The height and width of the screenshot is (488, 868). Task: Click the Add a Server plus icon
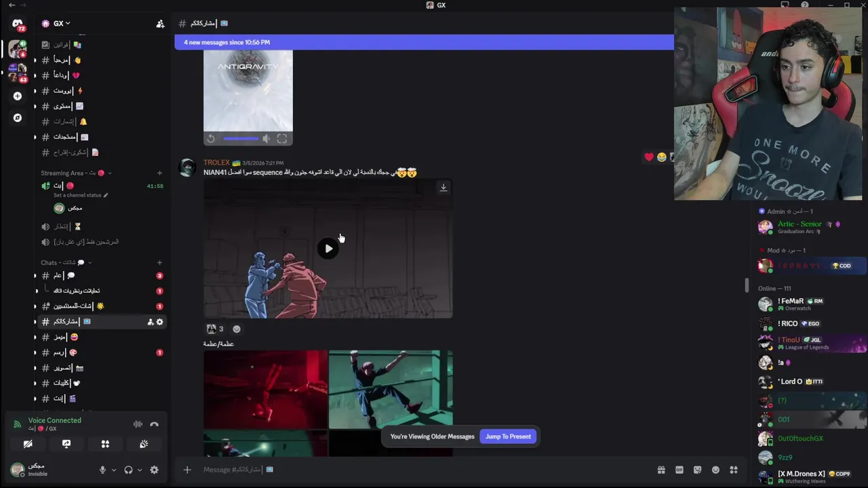[x=18, y=96]
